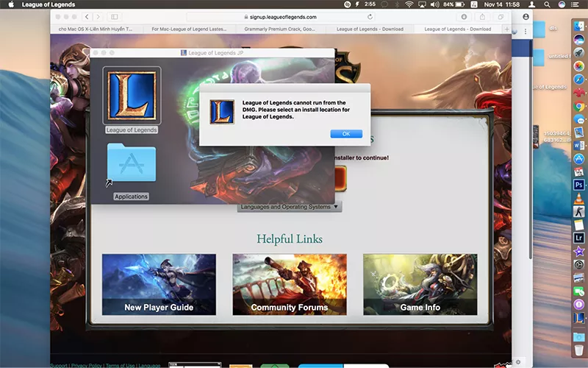588x368 pixels.
Task: Click the signup.leagueoflegends.com address bar
Action: click(x=280, y=17)
